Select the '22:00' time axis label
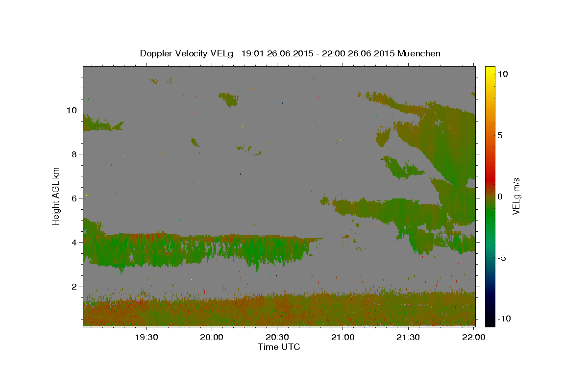The width and height of the screenshot is (588, 392). pyautogui.click(x=474, y=337)
